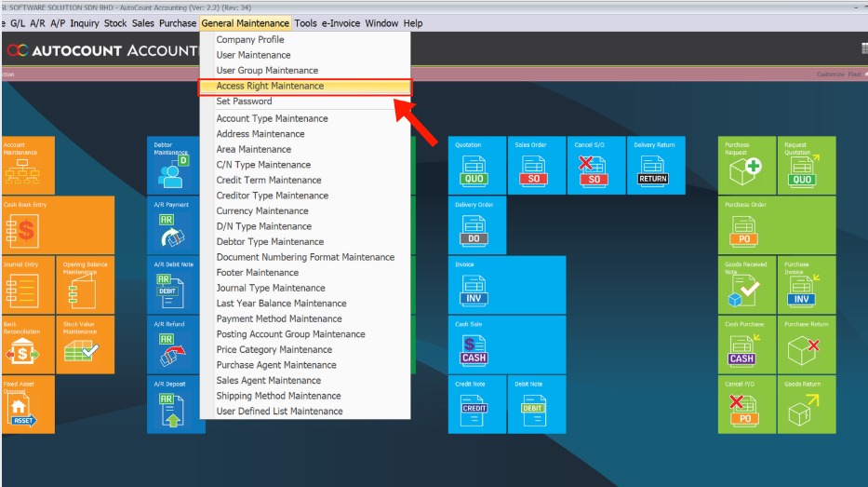The width and height of the screenshot is (868, 487).
Task: Open the Purchase menu
Action: click(x=178, y=23)
